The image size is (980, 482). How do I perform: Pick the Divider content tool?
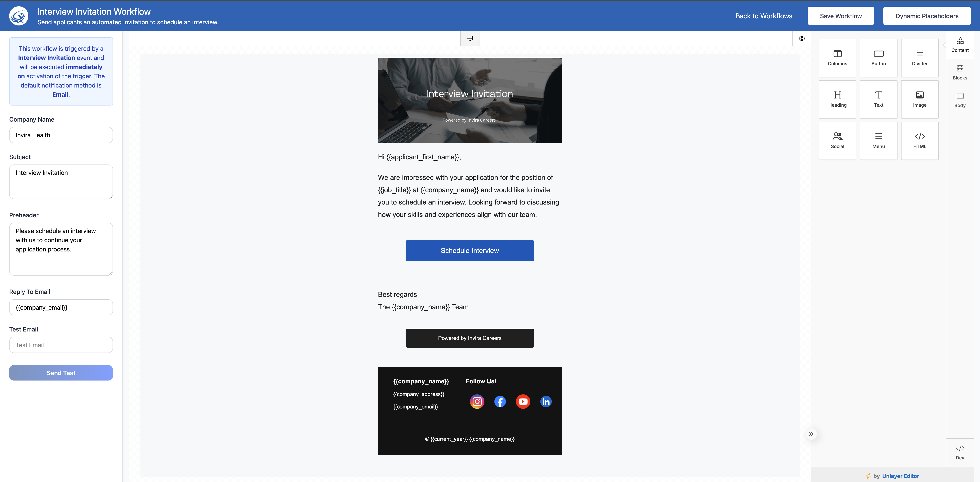tap(920, 58)
